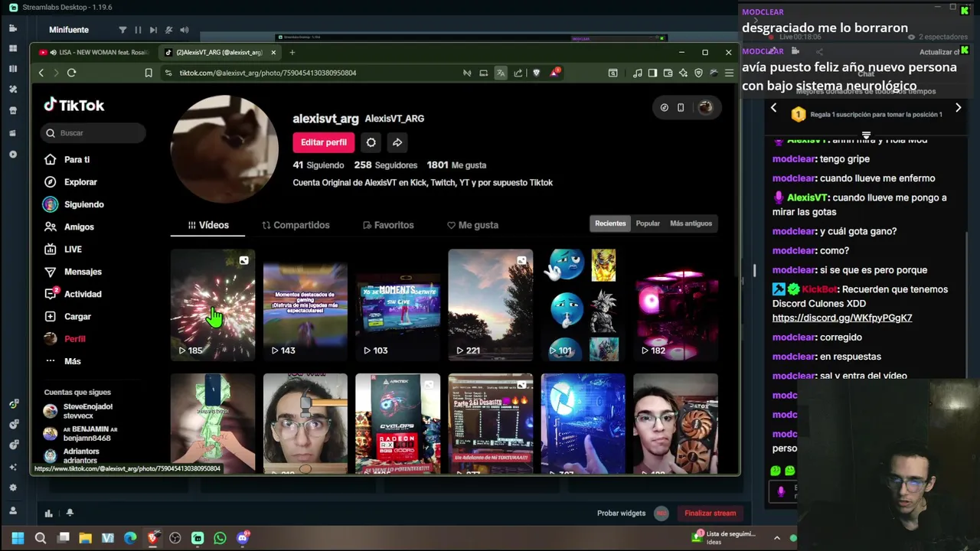Sort videos by Recientes
Image resolution: width=980 pixels, height=551 pixels.
[610, 223]
